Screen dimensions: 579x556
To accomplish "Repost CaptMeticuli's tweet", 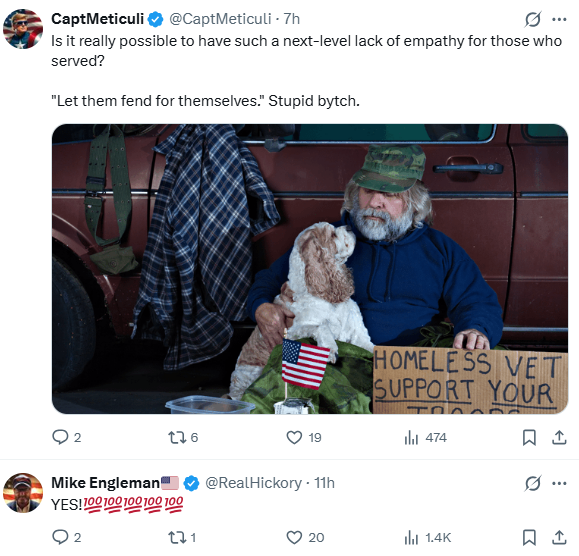I will 183,437.
